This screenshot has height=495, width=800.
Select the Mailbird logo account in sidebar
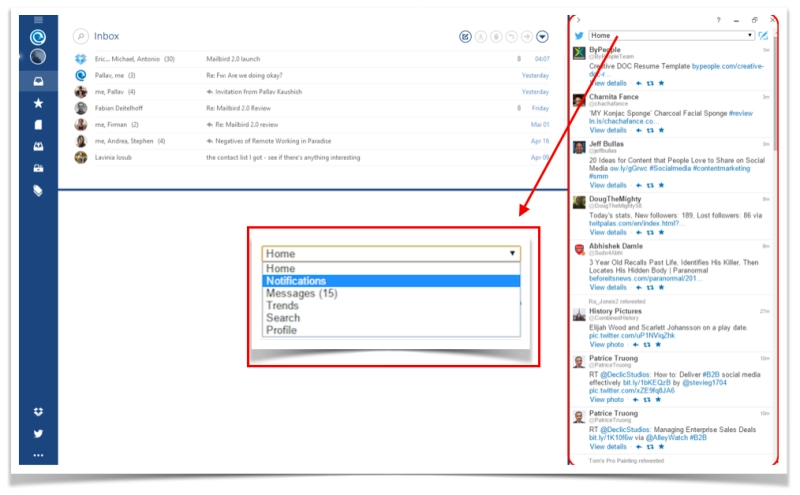click(x=38, y=37)
